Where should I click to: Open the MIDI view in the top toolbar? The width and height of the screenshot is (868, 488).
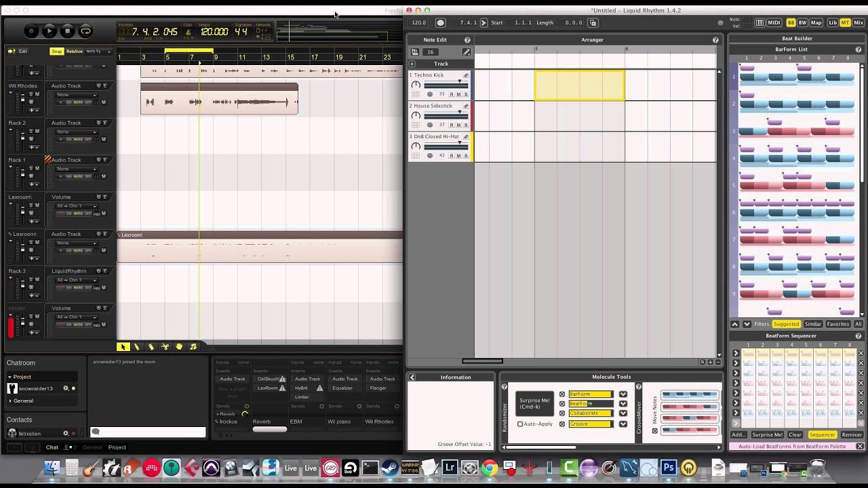[774, 22]
